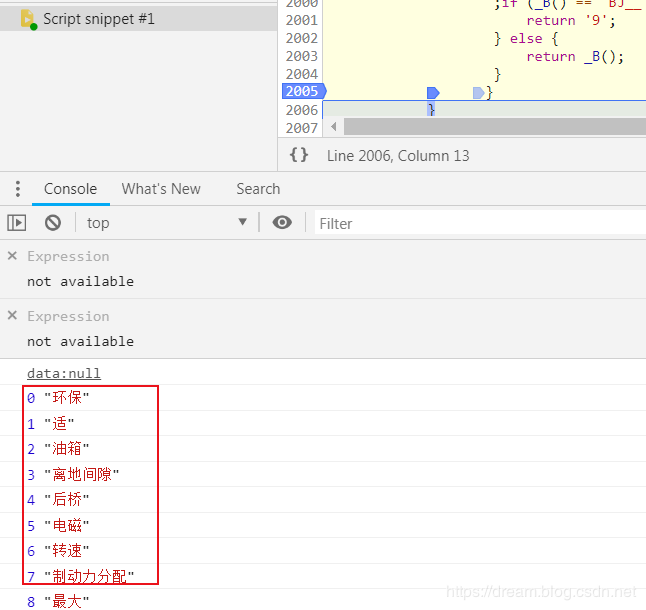The width and height of the screenshot is (646, 610).
Task: Click the } else { code line
Action: click(x=527, y=38)
